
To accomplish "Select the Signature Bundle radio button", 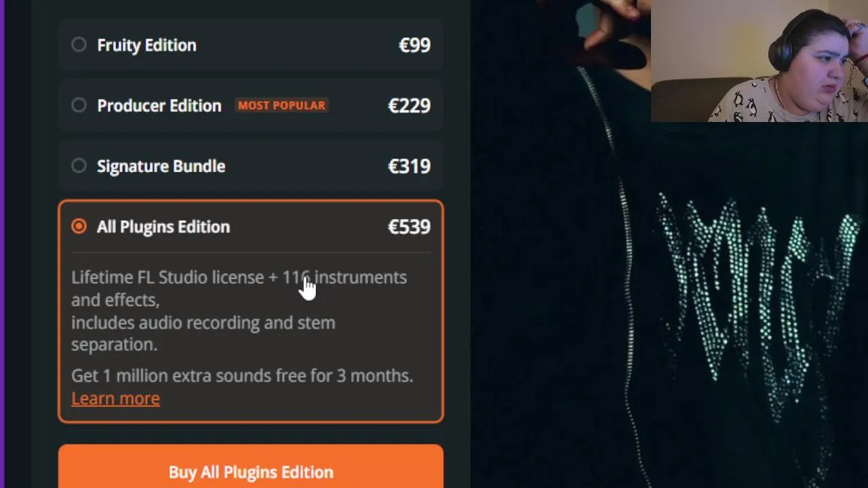I will (x=79, y=166).
